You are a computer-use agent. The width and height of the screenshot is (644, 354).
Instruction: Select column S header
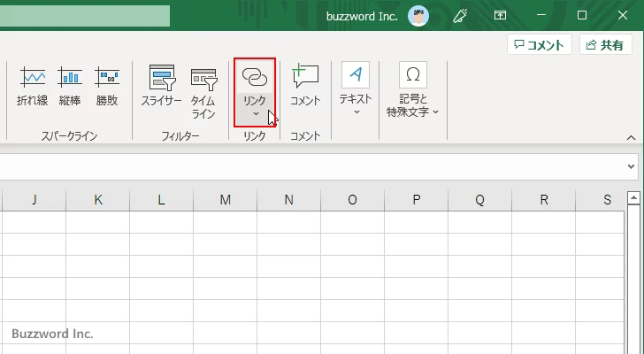coord(600,200)
